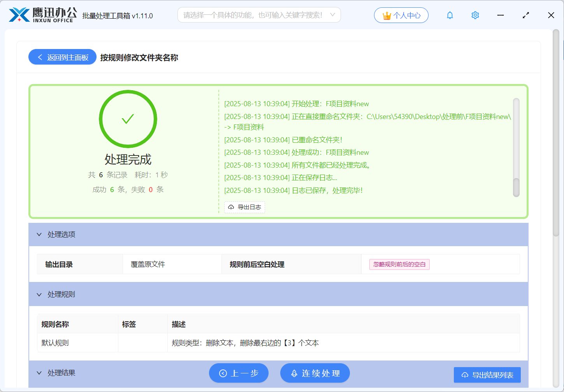Click the cloud icon on 导出日志

click(231, 207)
